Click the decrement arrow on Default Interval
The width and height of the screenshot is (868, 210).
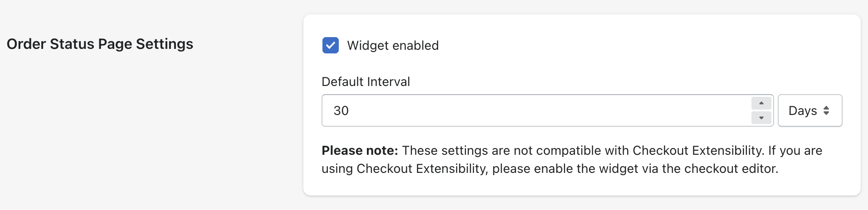click(x=761, y=118)
